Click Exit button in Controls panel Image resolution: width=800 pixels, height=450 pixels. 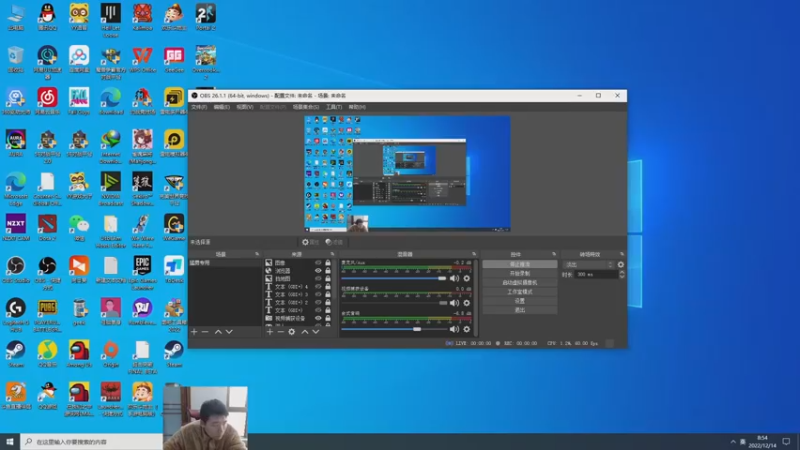point(519,310)
